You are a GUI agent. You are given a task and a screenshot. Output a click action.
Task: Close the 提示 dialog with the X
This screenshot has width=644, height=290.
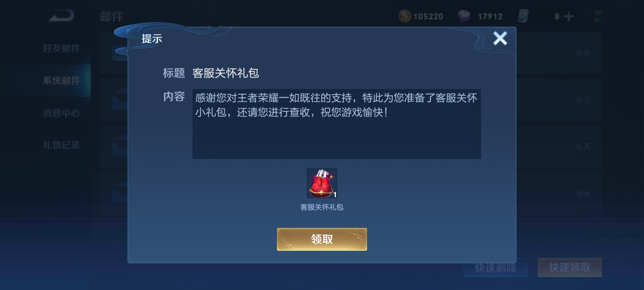[x=500, y=38]
